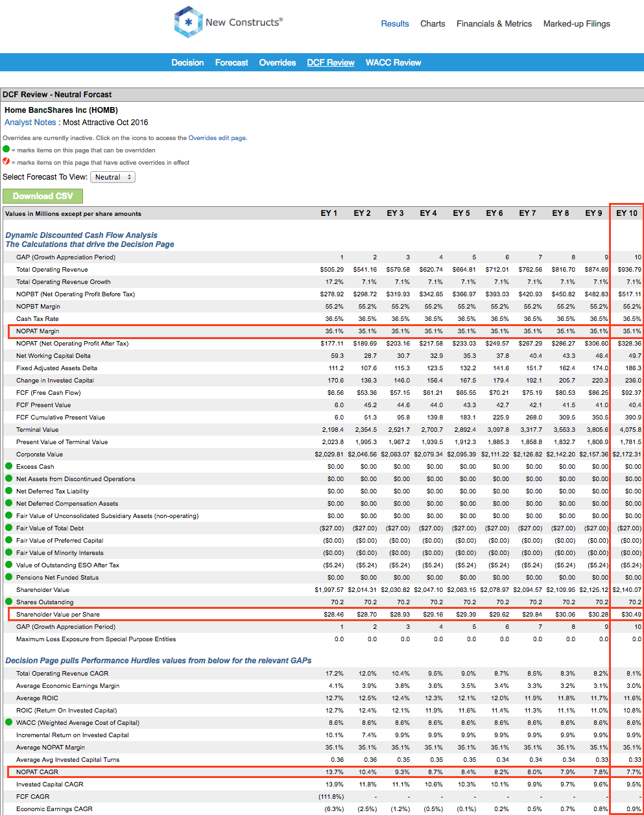The image size is (644, 815).
Task: Select the NOPAT CAGR row label
Action: (37, 772)
